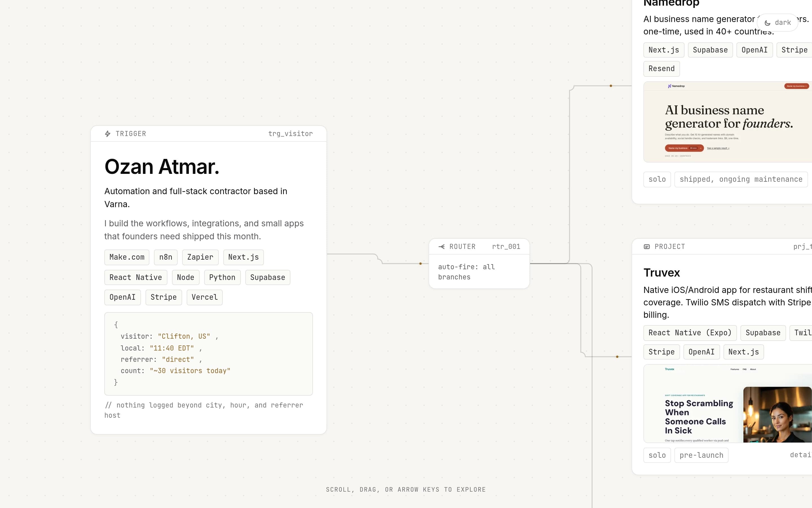Image resolution: width=812 pixels, height=508 pixels.
Task: Click the connector dot entering the router
Action: [x=420, y=264]
